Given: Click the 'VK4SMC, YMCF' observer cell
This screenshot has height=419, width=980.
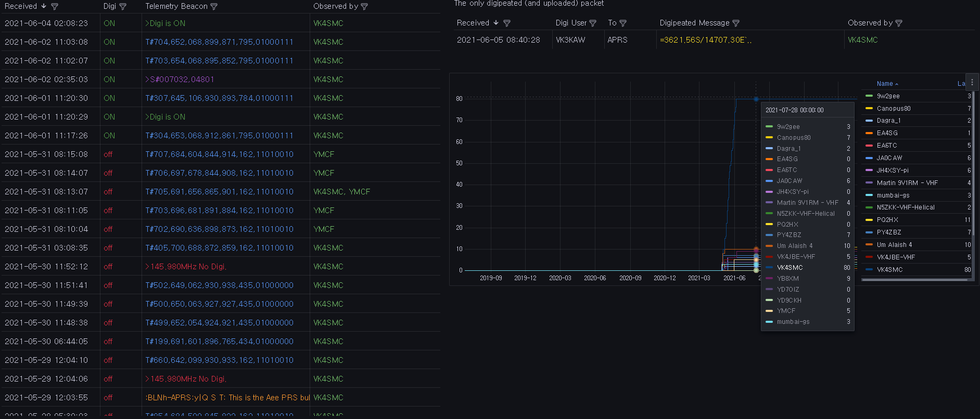Looking at the screenshot, I should point(341,192).
